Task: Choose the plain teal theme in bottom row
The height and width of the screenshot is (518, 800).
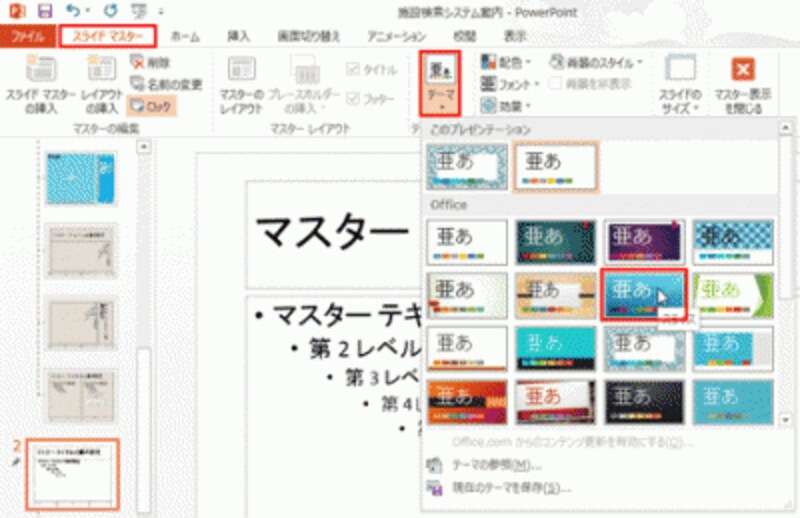Action: point(733,402)
